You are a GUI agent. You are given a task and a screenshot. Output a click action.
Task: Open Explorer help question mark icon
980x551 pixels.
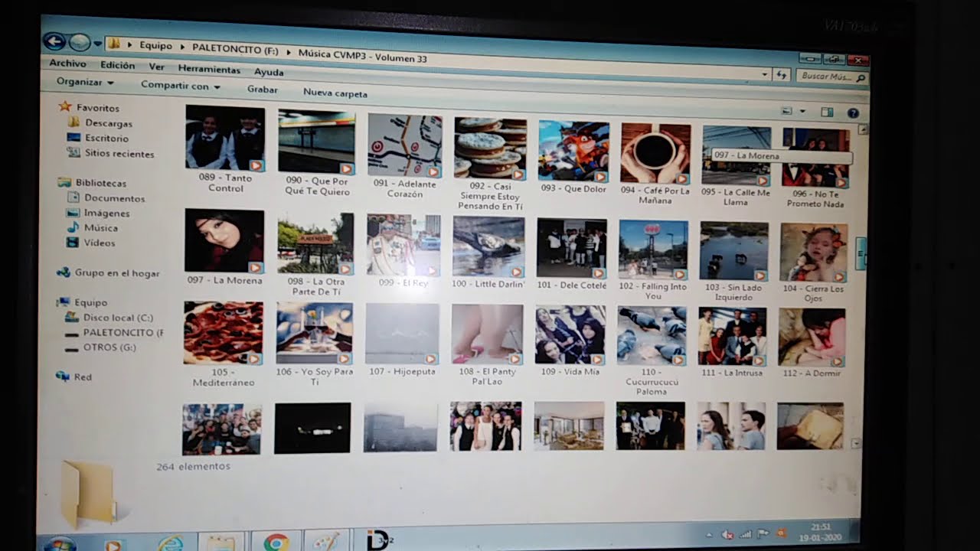click(853, 113)
